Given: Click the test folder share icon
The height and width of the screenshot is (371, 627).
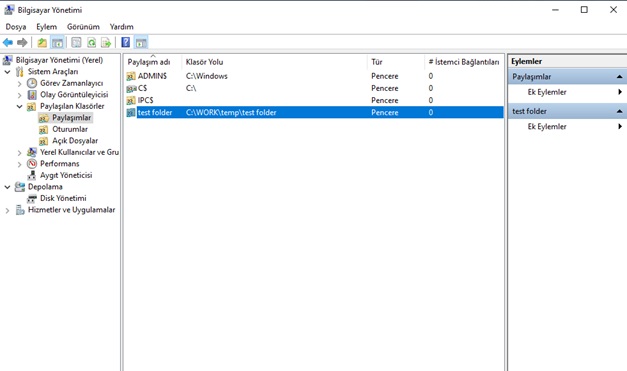Looking at the screenshot, I should [131, 113].
